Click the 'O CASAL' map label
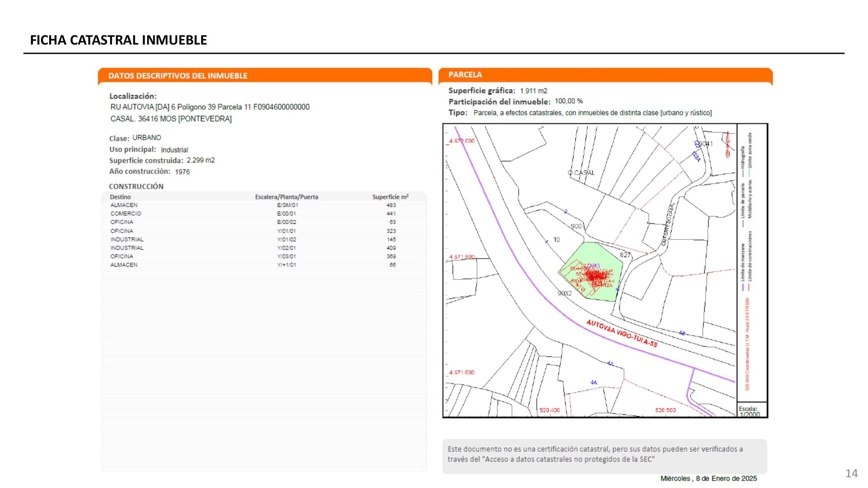This screenshot has height=488, width=868. tap(581, 173)
